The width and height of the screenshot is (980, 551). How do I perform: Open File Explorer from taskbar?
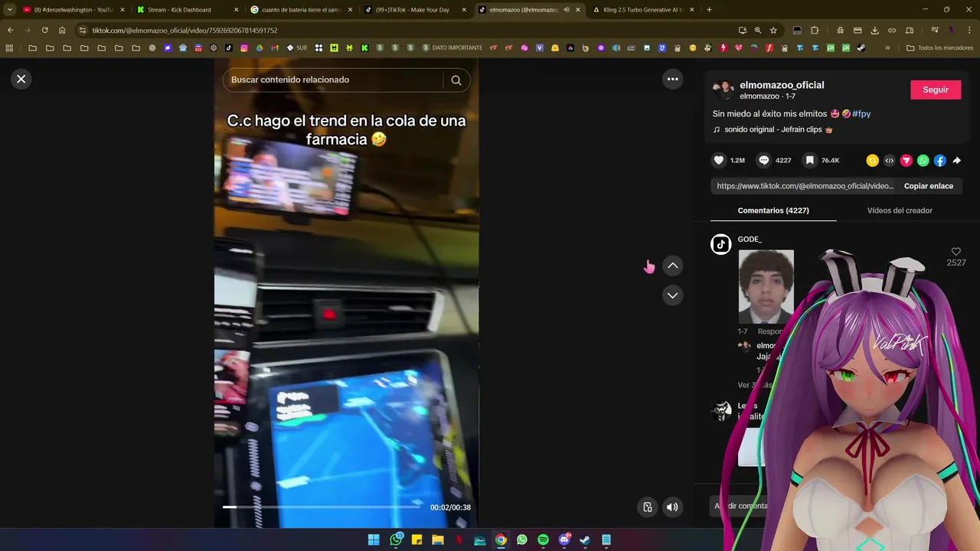click(438, 540)
